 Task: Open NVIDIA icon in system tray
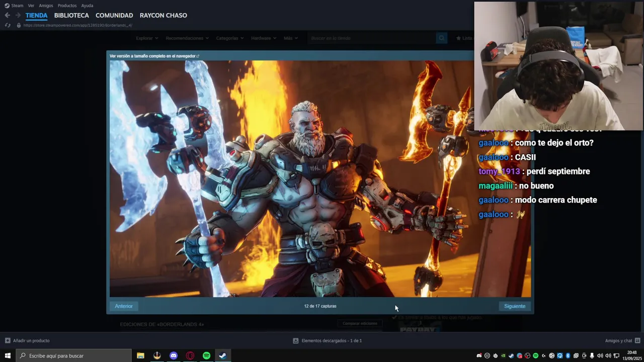pos(503,355)
